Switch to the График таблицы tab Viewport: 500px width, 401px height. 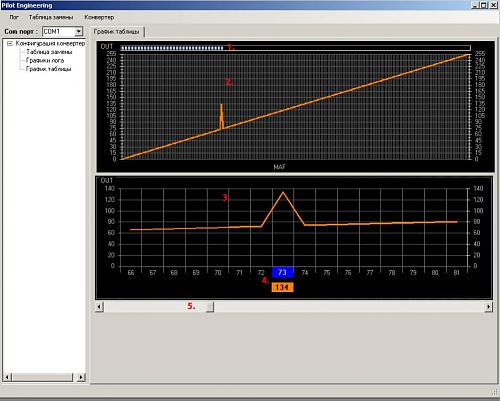[x=117, y=32]
